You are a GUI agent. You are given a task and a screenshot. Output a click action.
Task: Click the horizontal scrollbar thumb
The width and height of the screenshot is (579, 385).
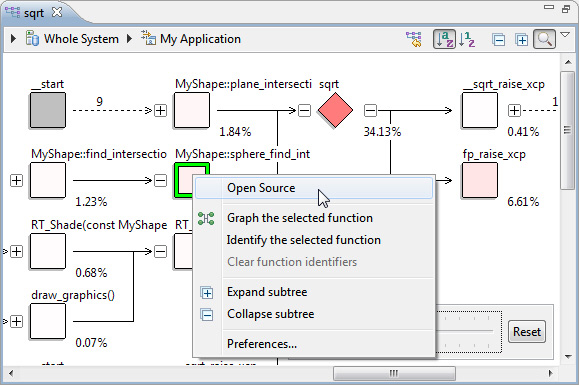tap(394, 373)
